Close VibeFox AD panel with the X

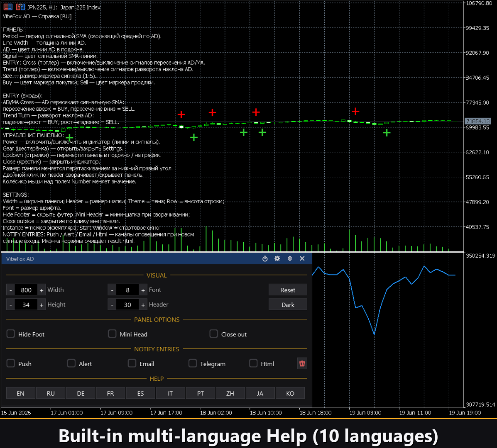pyautogui.click(x=302, y=259)
